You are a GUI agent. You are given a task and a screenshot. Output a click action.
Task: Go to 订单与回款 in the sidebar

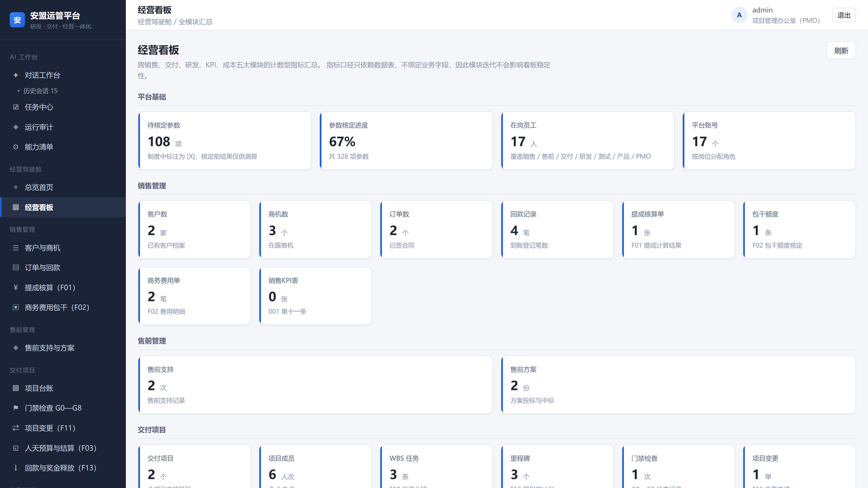tap(63, 267)
